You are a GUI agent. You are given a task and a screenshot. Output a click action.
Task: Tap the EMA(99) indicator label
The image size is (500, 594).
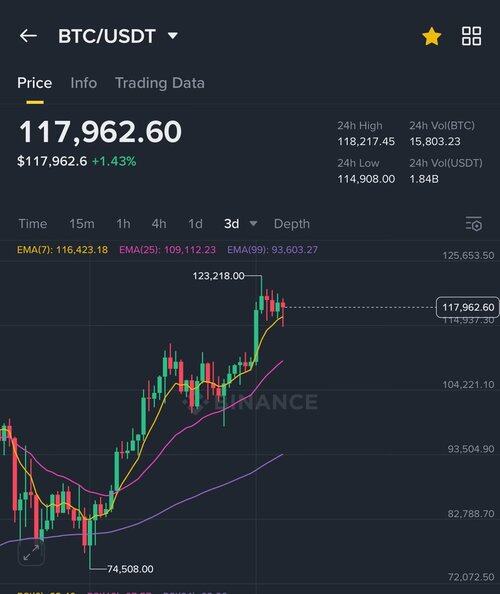[272, 250]
